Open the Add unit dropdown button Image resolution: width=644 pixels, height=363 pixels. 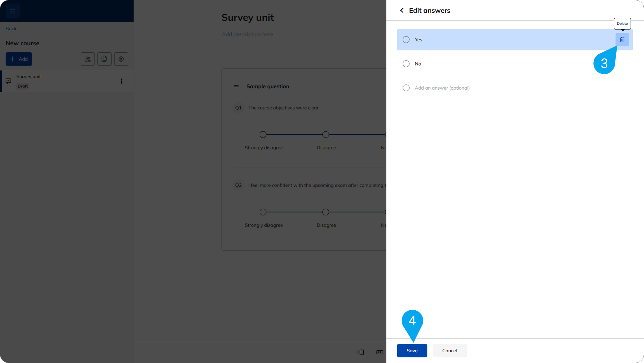coord(19,59)
